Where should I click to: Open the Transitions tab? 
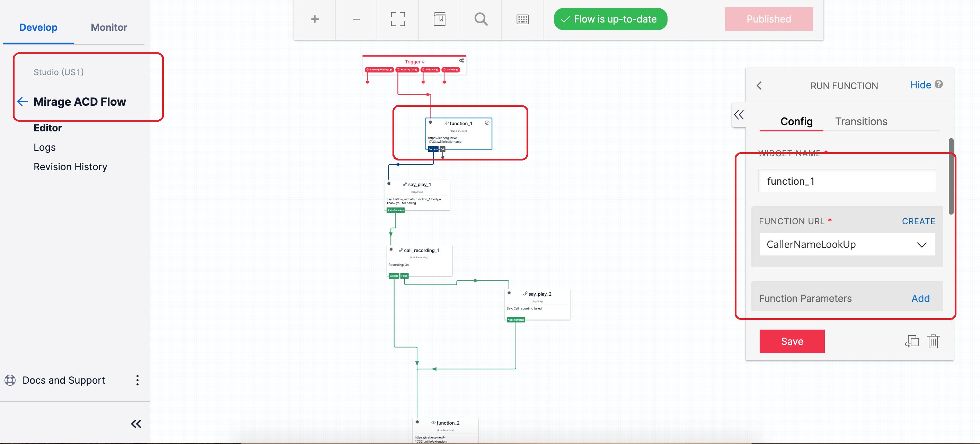[x=861, y=121]
